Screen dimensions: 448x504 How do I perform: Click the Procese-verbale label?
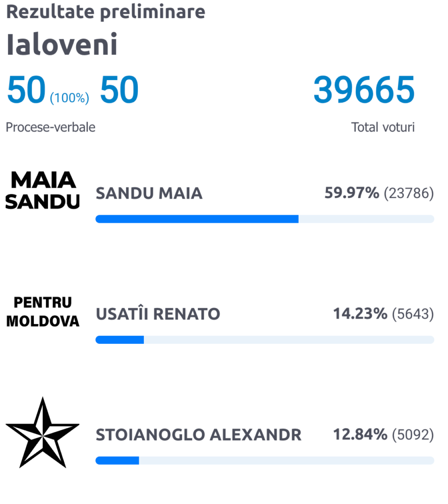click(x=50, y=128)
